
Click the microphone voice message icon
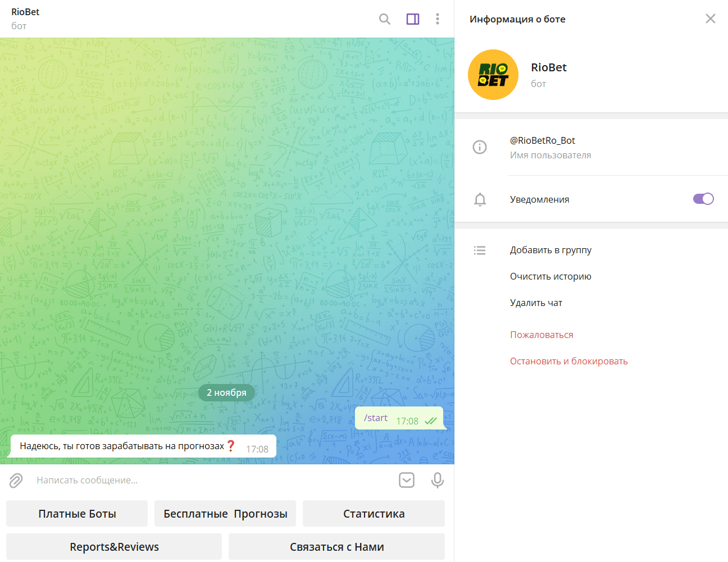pyautogui.click(x=437, y=480)
